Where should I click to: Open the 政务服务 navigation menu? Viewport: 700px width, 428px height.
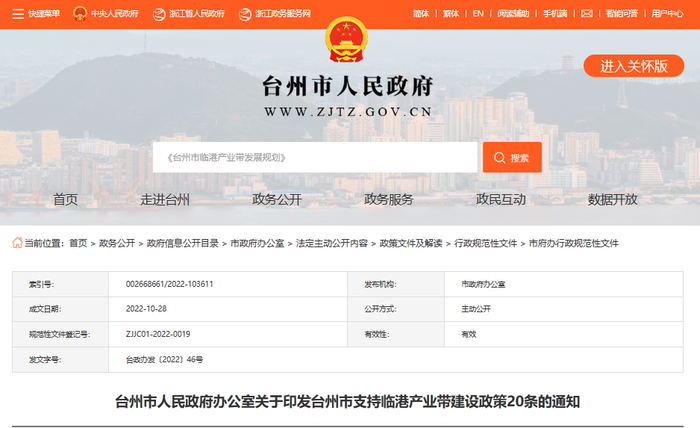(388, 199)
